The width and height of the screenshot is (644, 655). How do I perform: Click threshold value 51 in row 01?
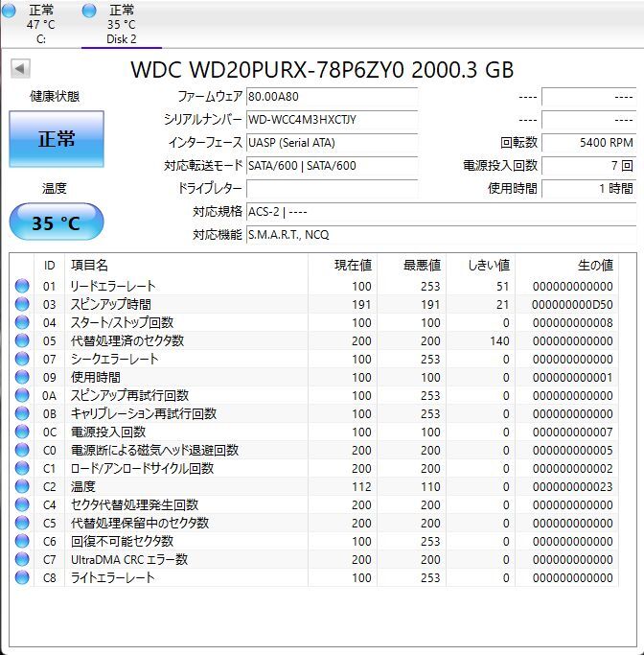(x=502, y=286)
